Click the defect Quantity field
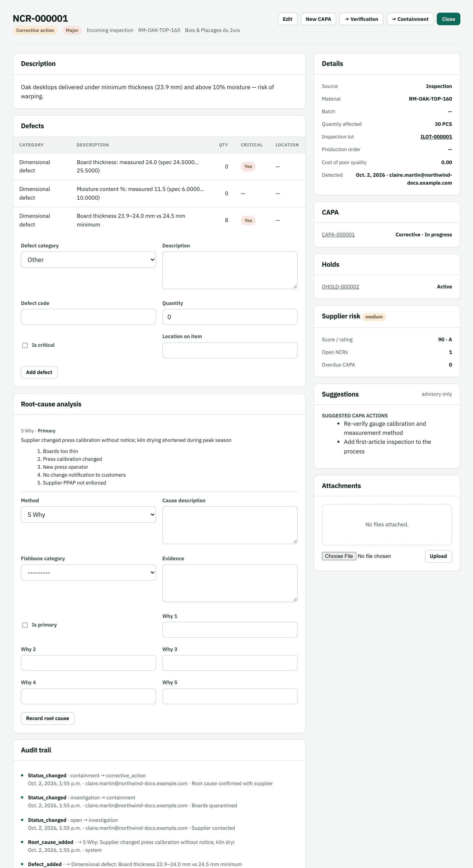The width and height of the screenshot is (473, 868). (x=230, y=317)
